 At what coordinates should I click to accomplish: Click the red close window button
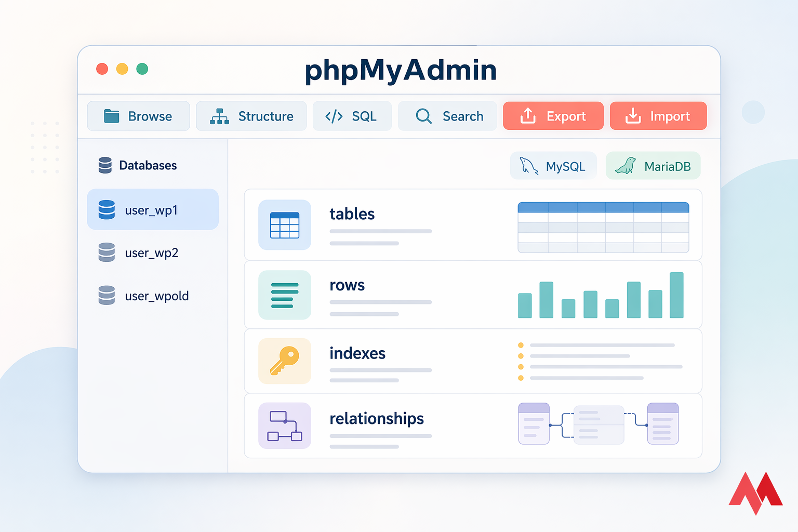click(x=102, y=69)
